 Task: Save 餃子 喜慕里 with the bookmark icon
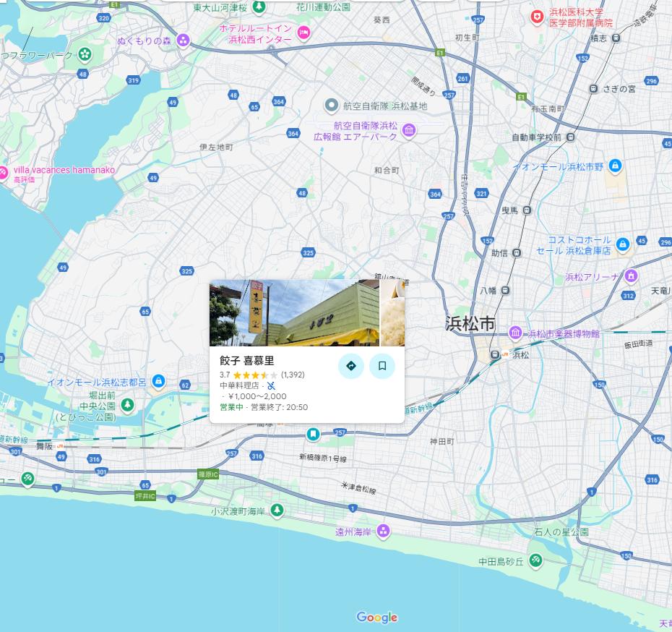tap(382, 366)
